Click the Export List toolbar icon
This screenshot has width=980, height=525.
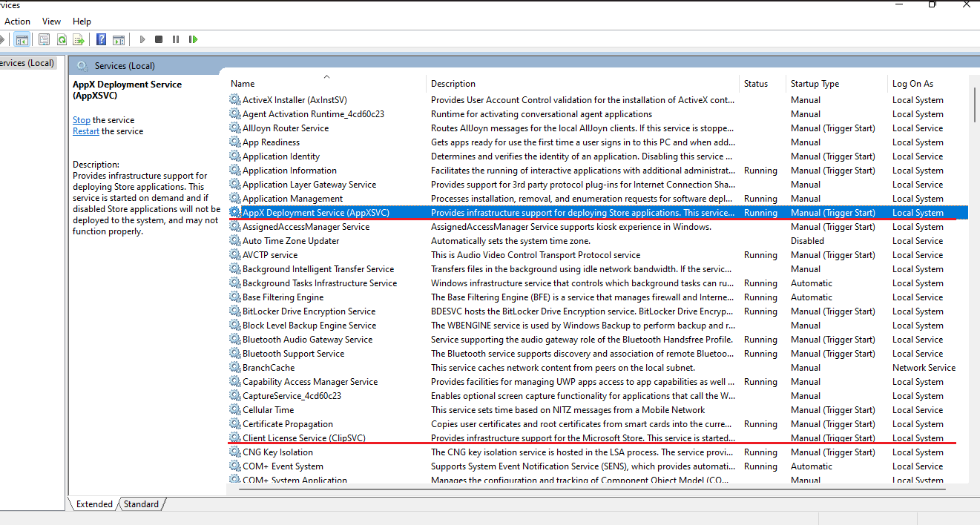point(79,39)
